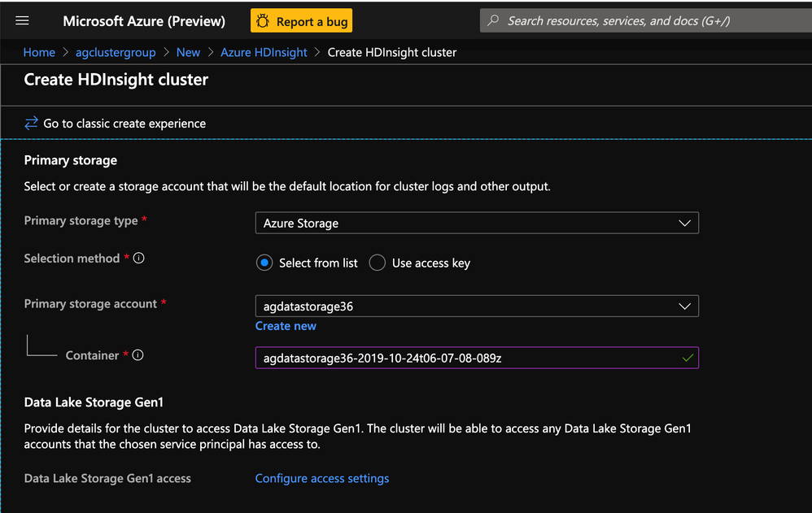Select the 'Select from list' radio option
812x513 pixels.
264,263
